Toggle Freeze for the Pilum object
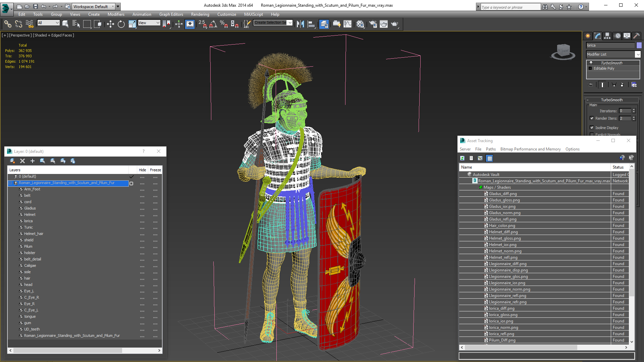The image size is (644, 362). point(155,247)
